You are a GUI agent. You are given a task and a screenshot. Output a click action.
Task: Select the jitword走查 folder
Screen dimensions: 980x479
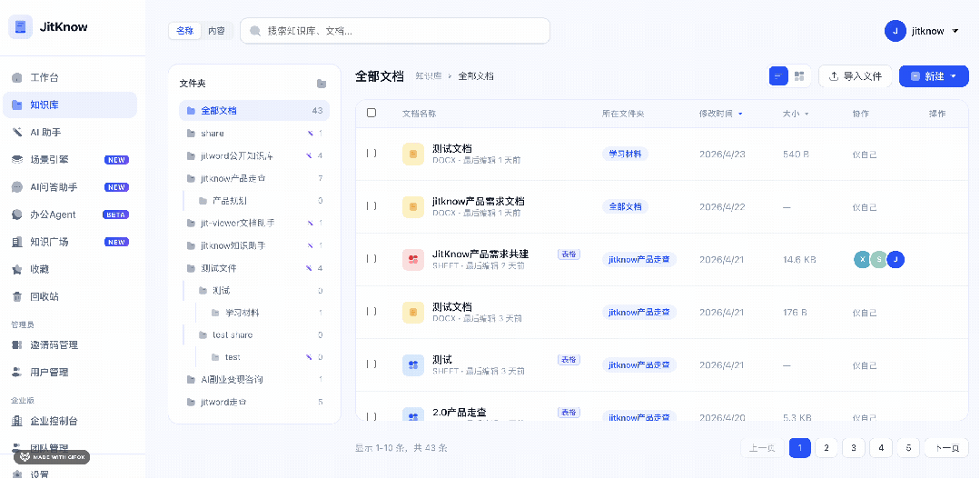tap(254, 402)
